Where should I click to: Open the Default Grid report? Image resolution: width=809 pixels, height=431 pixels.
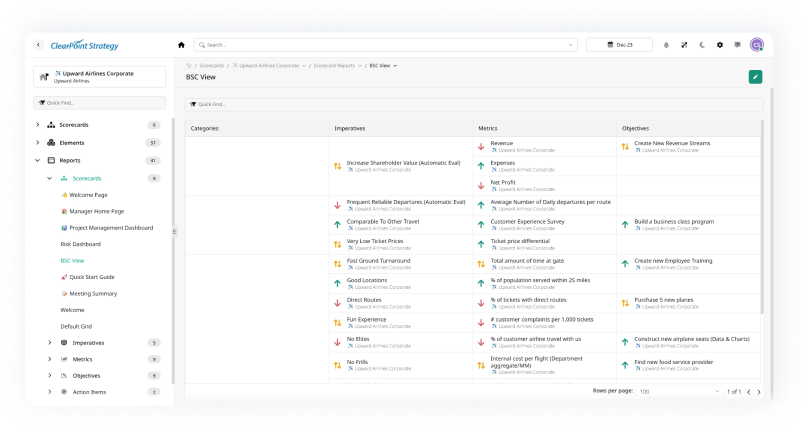pyautogui.click(x=76, y=326)
